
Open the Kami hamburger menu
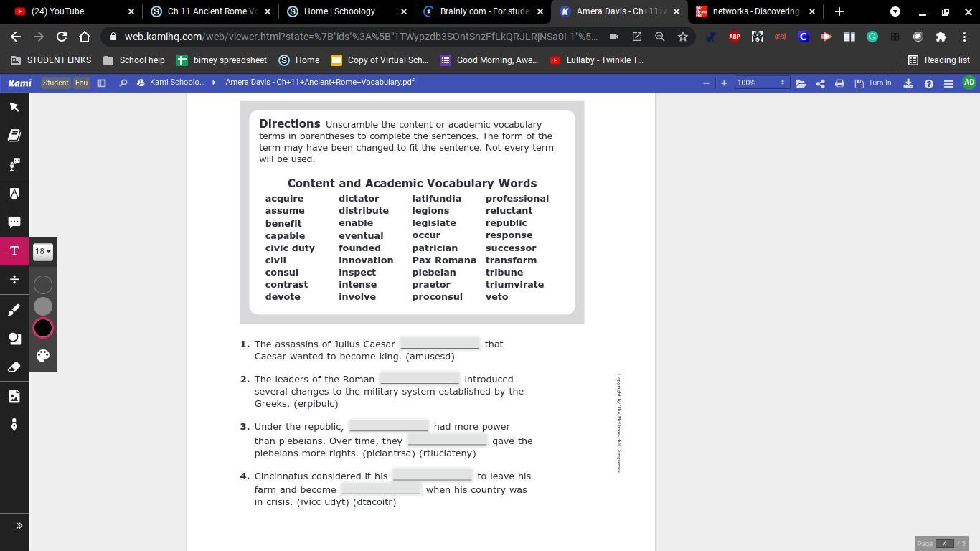(x=948, y=83)
